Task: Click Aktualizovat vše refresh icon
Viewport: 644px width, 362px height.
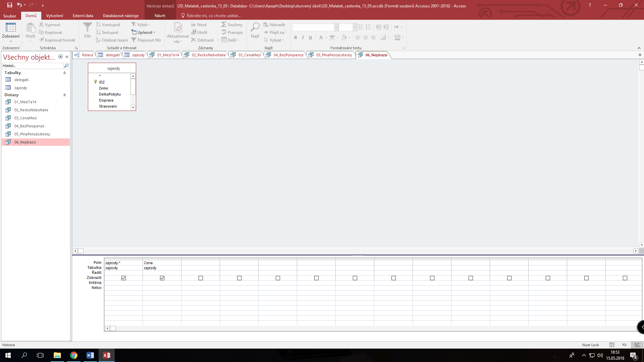Action: pos(178,28)
